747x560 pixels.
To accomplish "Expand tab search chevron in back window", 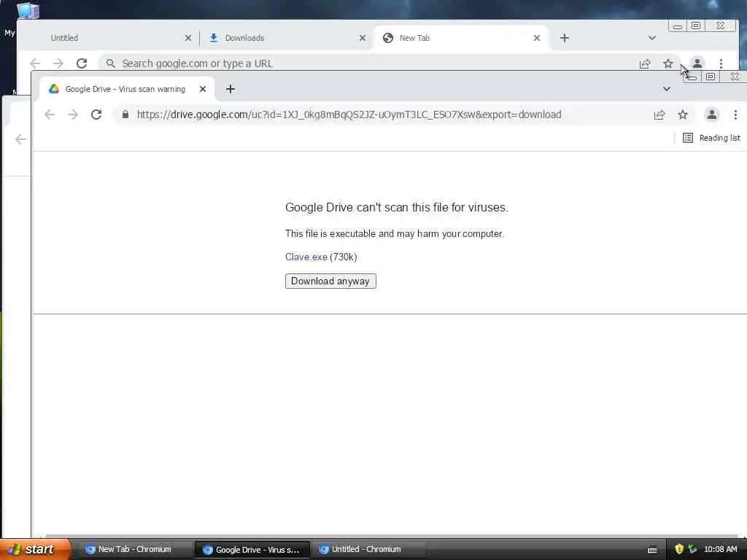I will (651, 38).
